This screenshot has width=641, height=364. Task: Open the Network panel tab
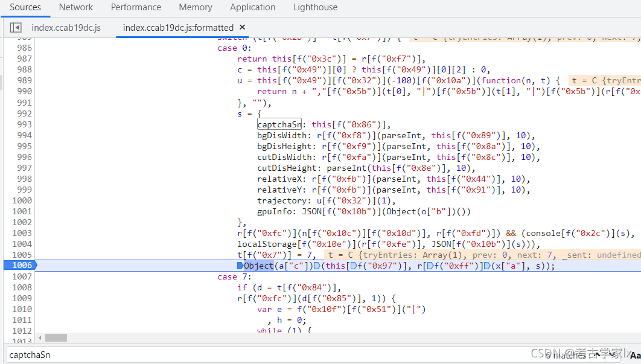coord(75,7)
